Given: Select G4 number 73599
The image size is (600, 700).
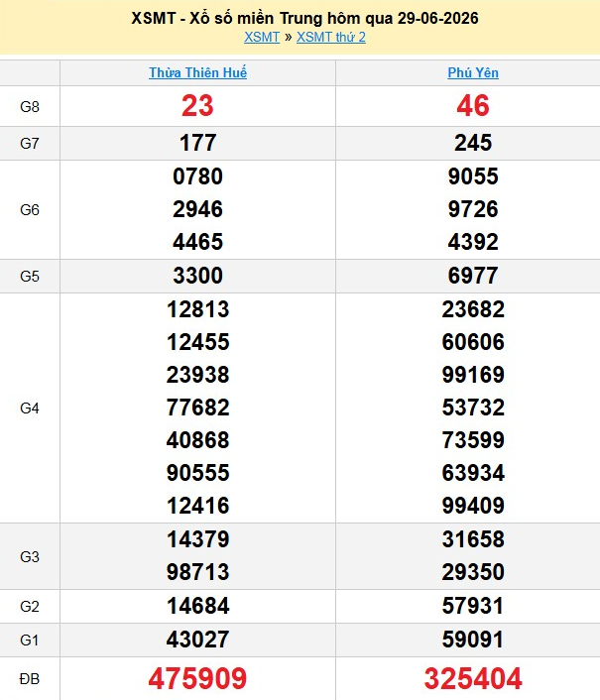Looking at the screenshot, I should (x=473, y=440).
